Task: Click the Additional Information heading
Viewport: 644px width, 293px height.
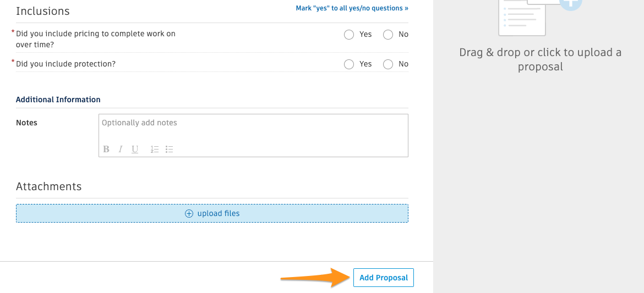Action: pos(58,99)
